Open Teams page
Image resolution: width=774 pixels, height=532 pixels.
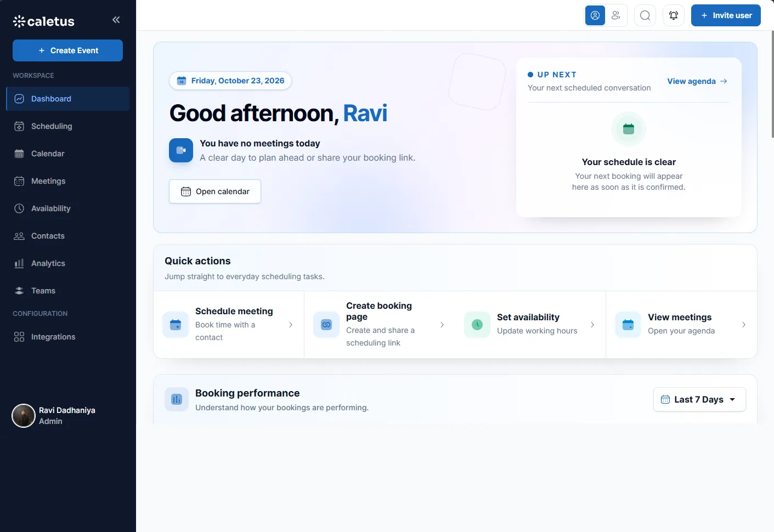[67, 291]
